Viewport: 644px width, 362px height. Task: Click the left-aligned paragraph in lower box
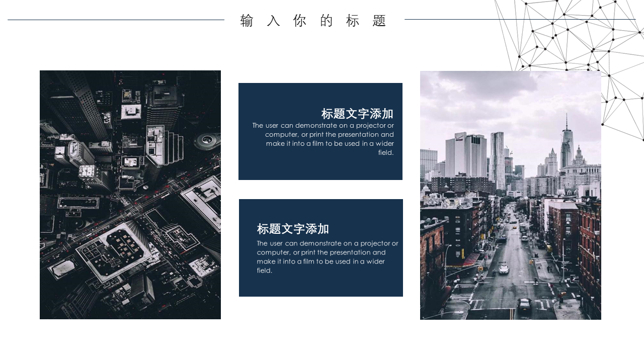click(328, 257)
